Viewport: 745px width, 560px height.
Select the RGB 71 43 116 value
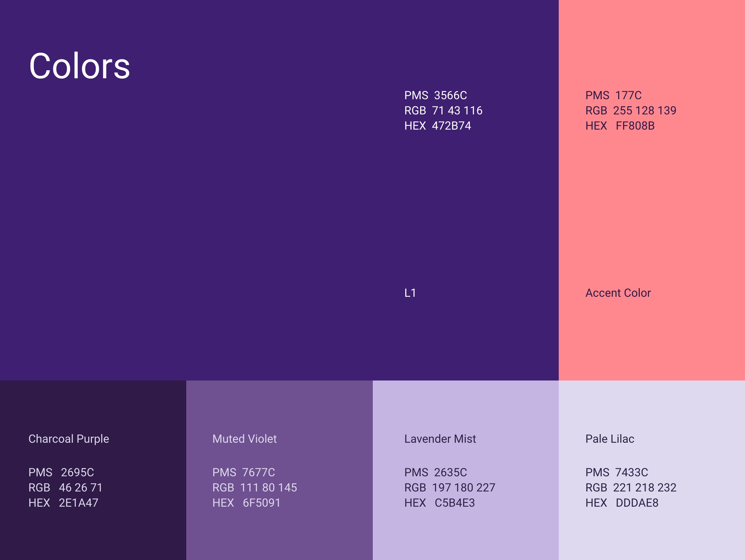click(x=443, y=110)
